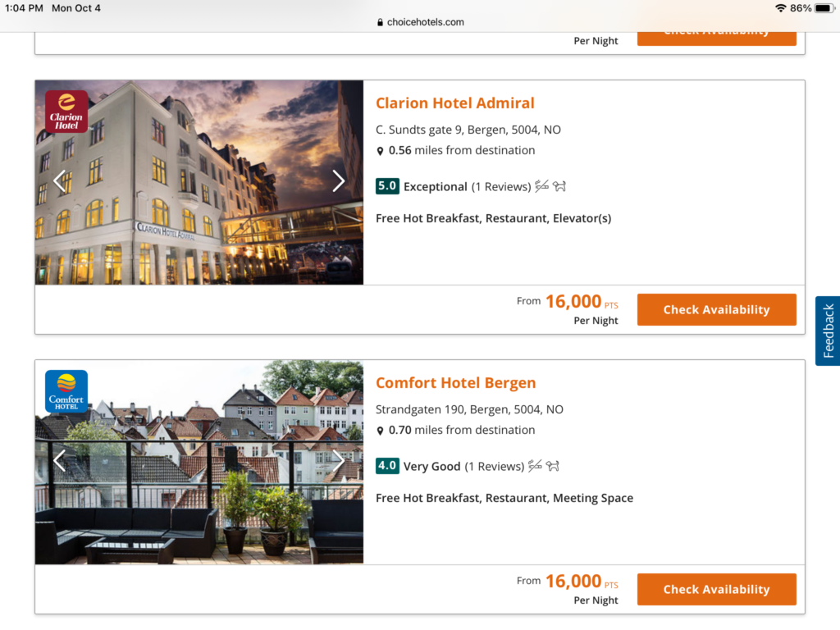
Task: Tap the 1:04 PM clock in status bar
Action: [24, 8]
